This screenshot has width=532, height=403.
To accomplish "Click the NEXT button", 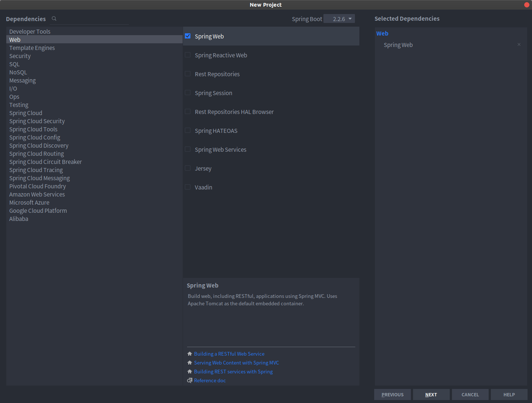I will [x=431, y=394].
